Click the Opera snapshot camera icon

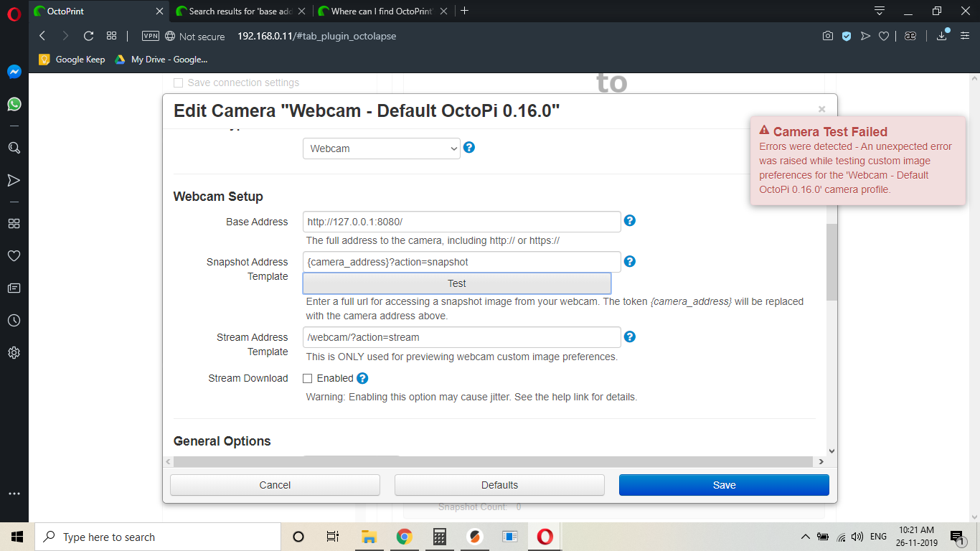click(828, 36)
